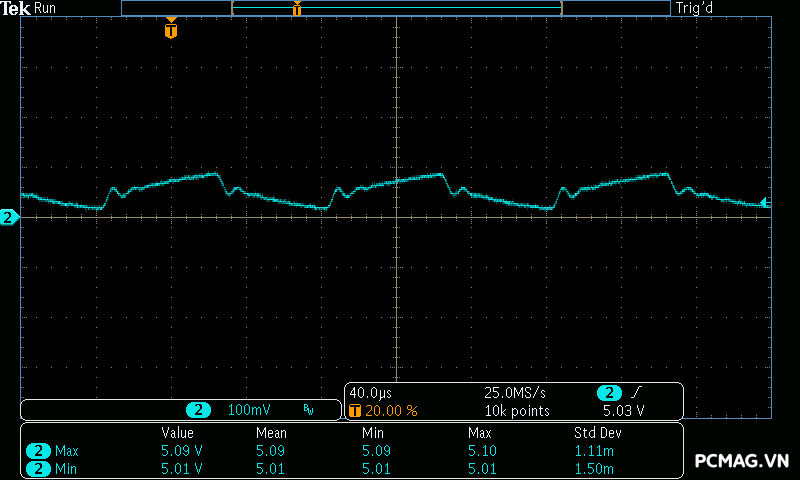Click the 5.03 V trigger level readout

tap(623, 410)
